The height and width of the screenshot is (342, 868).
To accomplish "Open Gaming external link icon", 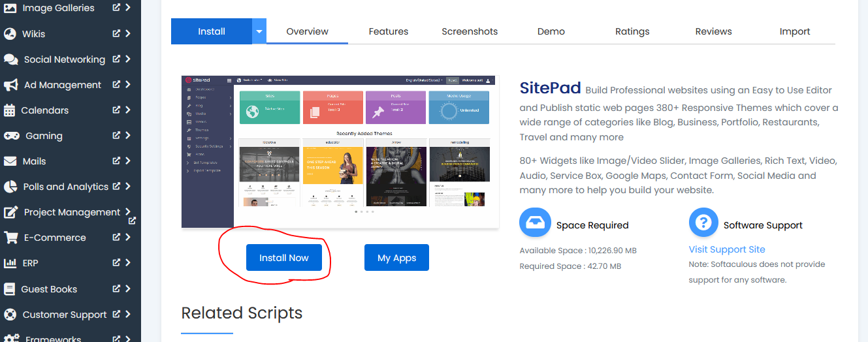I will click(116, 135).
